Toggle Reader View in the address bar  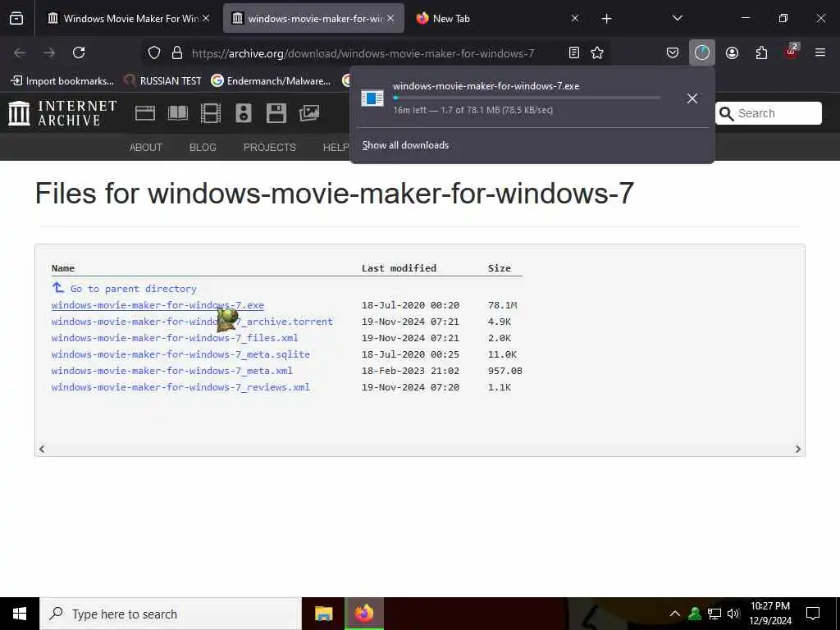[x=573, y=52]
